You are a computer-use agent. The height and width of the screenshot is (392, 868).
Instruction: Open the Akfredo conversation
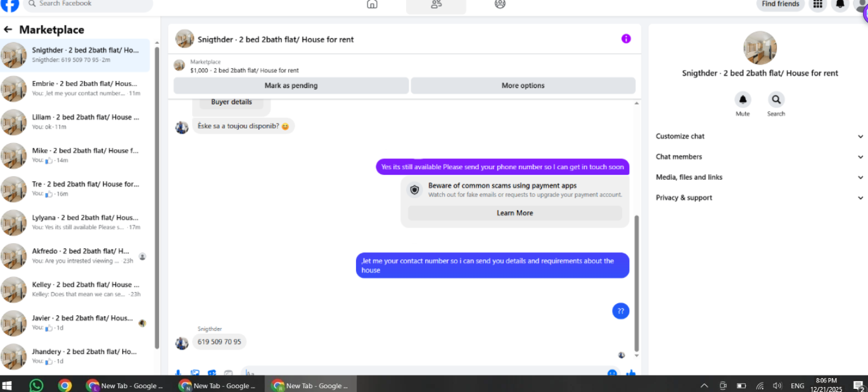[x=75, y=256]
